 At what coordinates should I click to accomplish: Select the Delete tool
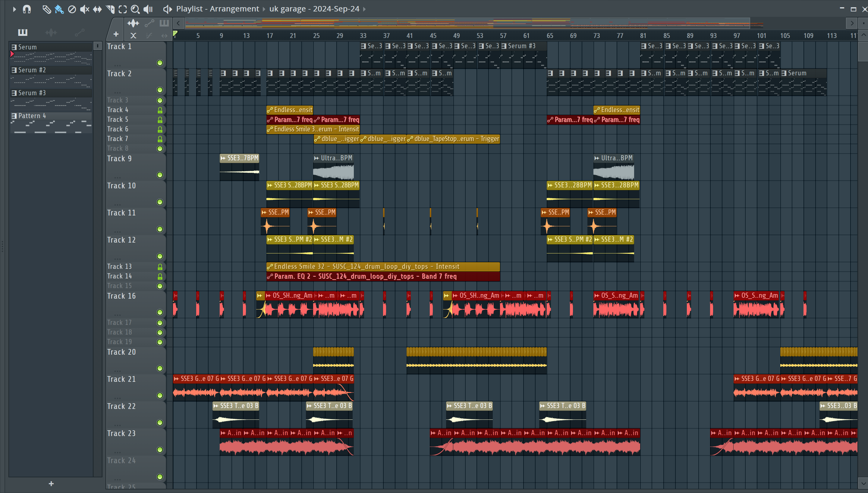tap(72, 9)
